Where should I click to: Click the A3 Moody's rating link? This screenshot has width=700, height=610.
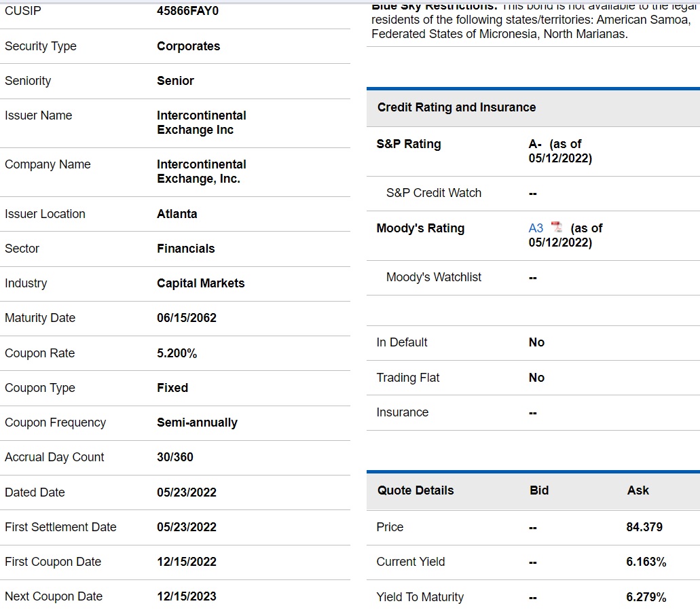(x=536, y=228)
